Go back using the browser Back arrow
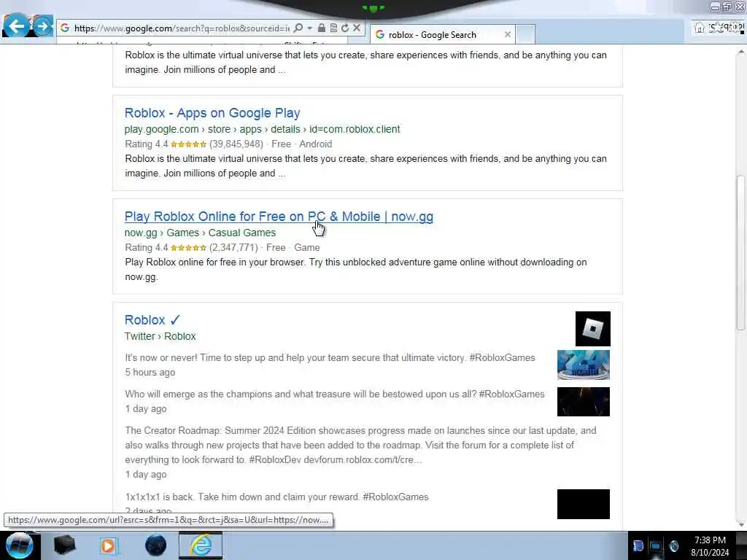Screen dimensions: 747x560 pyautogui.click(x=16, y=26)
